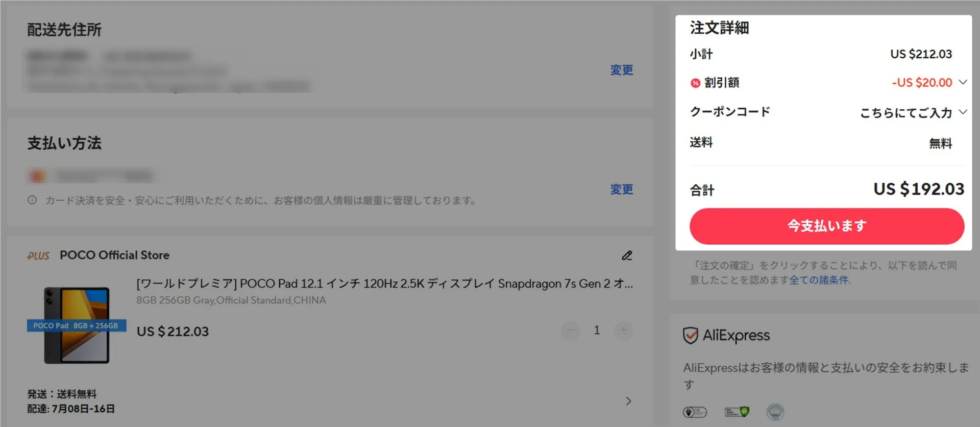This screenshot has height=427, width=980.
Task: Open the 全ての諸条件 terms link
Action: [x=819, y=280]
